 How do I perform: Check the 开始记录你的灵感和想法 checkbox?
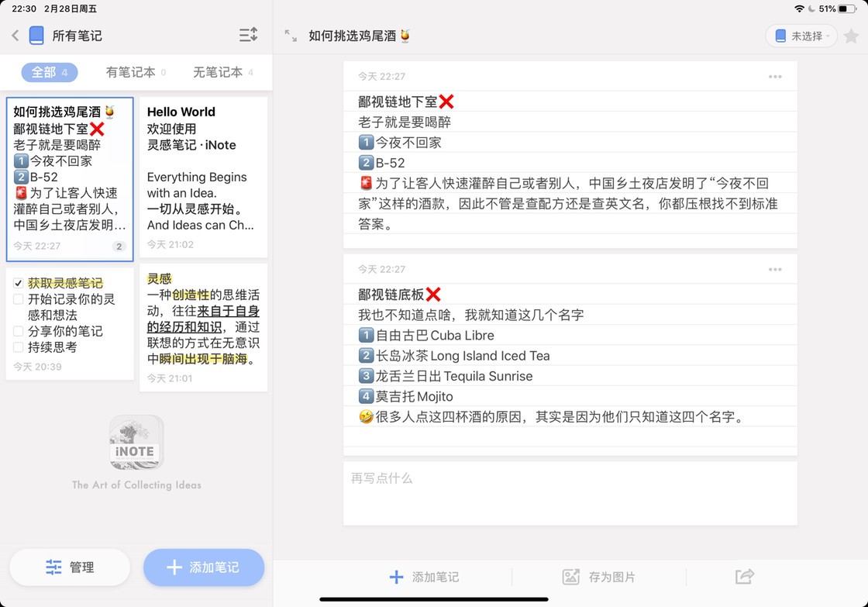click(19, 299)
